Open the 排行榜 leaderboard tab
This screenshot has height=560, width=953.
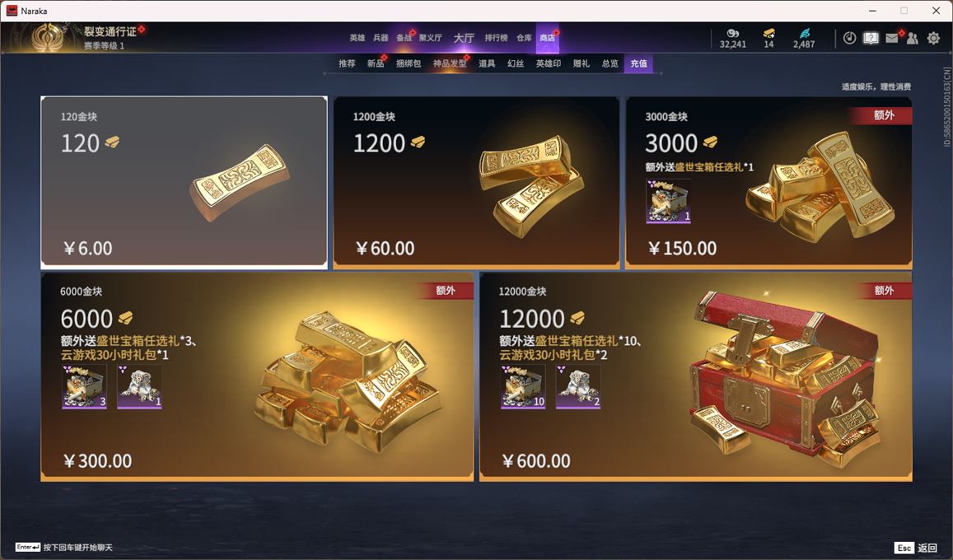tap(496, 38)
